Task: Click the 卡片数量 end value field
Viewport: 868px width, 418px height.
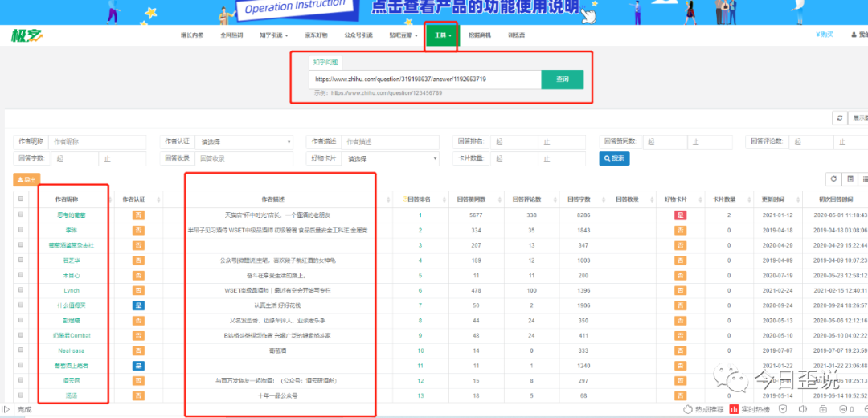Action: (562, 159)
